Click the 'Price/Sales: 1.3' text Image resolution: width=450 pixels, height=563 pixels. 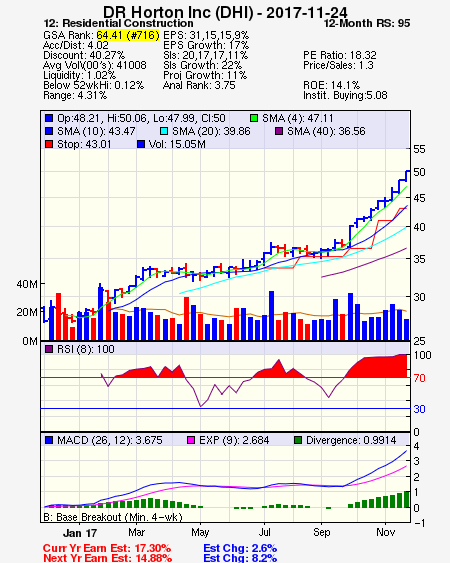[338, 65]
